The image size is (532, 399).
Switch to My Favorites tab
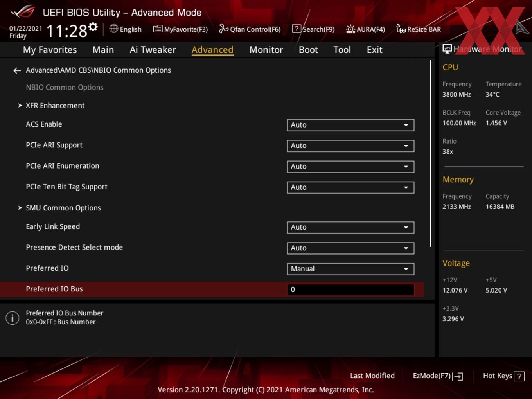50,50
